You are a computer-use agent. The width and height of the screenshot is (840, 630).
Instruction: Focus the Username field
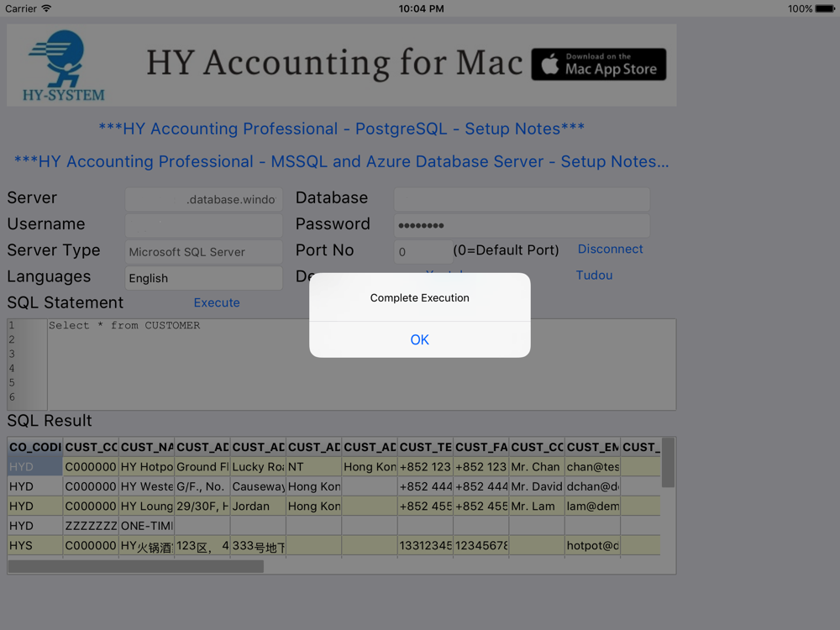(x=203, y=225)
